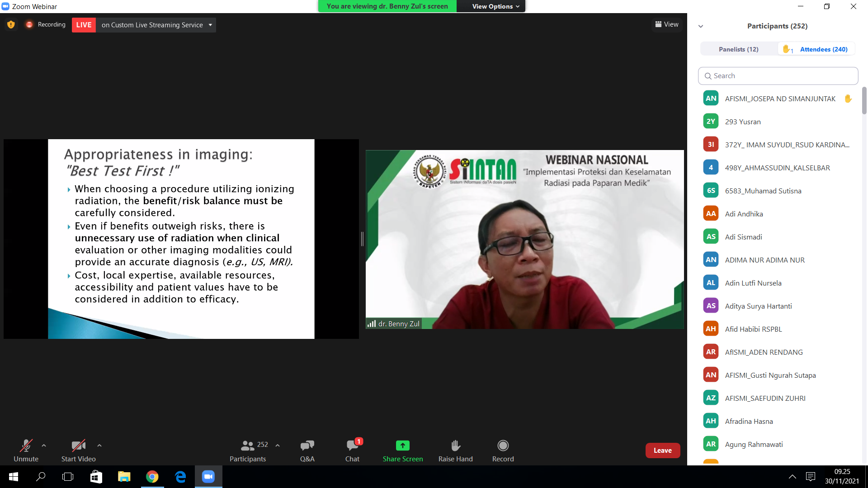Image resolution: width=868 pixels, height=488 pixels.
Task: Click divider handle between slide and video
Action: click(362, 239)
